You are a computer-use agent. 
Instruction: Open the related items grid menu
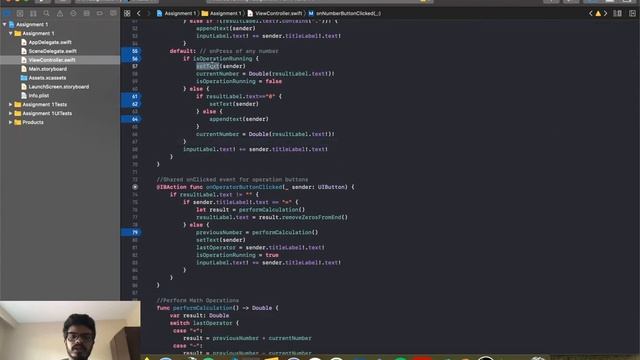pyautogui.click(x=127, y=13)
